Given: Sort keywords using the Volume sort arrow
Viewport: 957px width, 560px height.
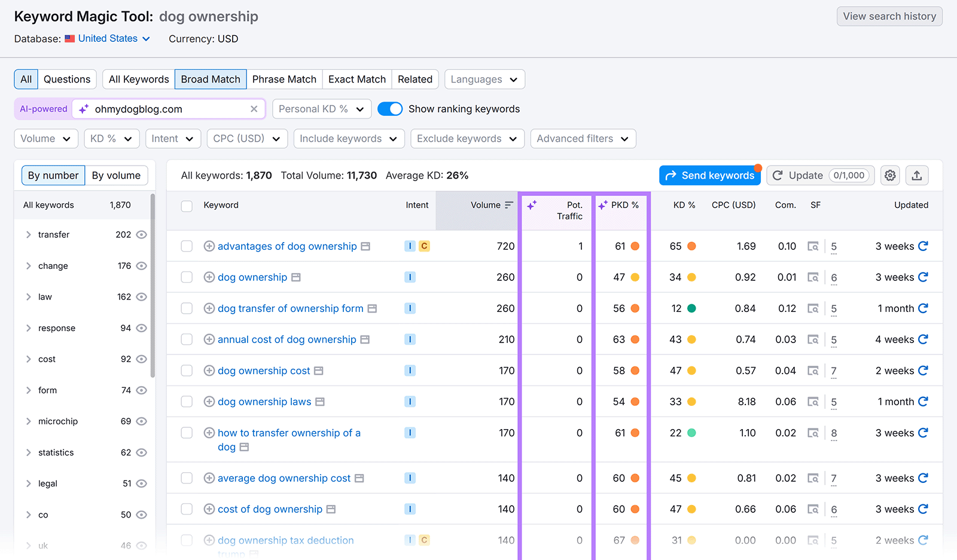Looking at the screenshot, I should tap(508, 204).
